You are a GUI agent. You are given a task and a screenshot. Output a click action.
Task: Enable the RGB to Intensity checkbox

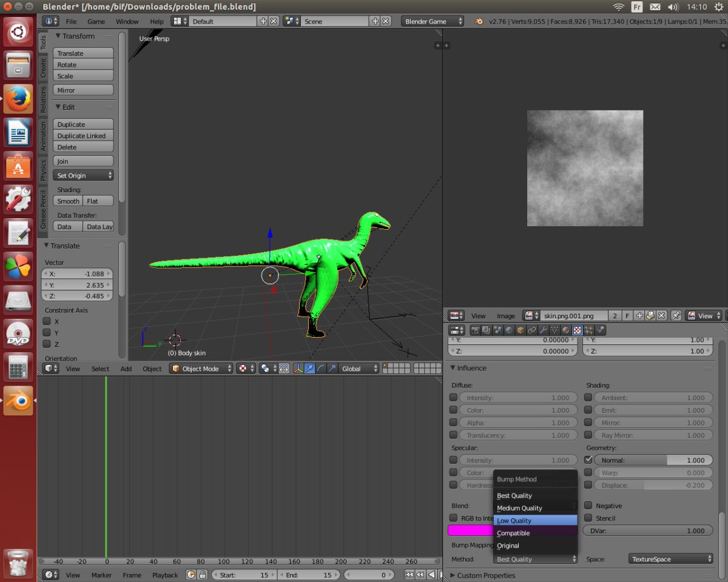click(453, 518)
